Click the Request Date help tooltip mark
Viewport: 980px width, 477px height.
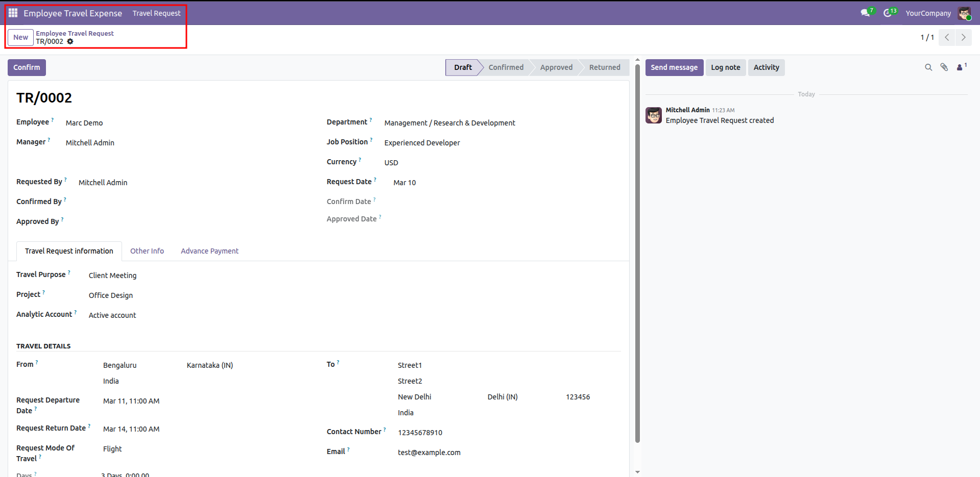375,180
